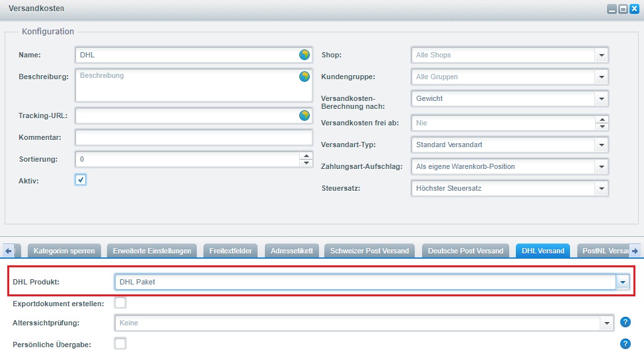The height and width of the screenshot is (363, 644).
Task: Open the Erweiterte Einstellungen tab
Action: (x=152, y=251)
